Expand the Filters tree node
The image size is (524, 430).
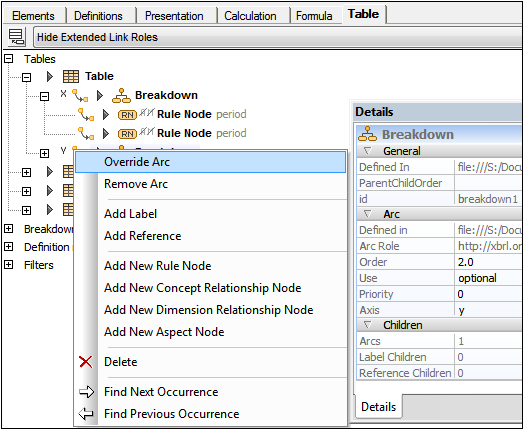pos(9,265)
